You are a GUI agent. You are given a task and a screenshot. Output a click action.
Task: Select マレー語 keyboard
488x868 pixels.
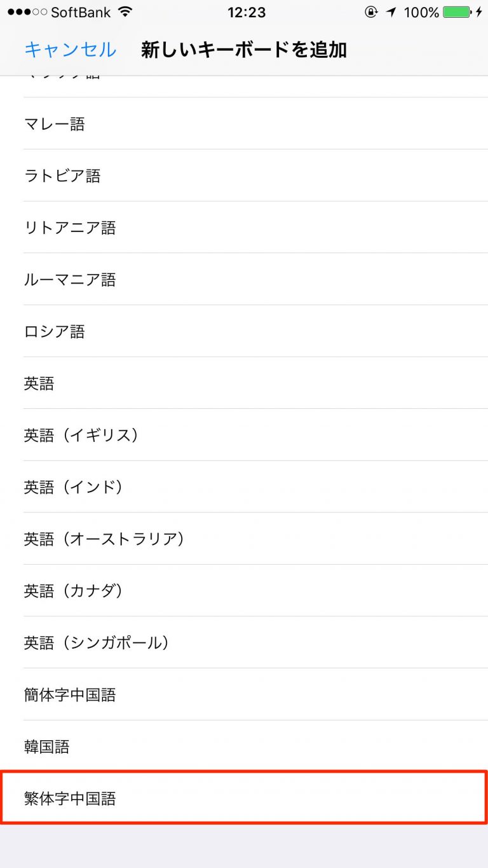[55, 124]
